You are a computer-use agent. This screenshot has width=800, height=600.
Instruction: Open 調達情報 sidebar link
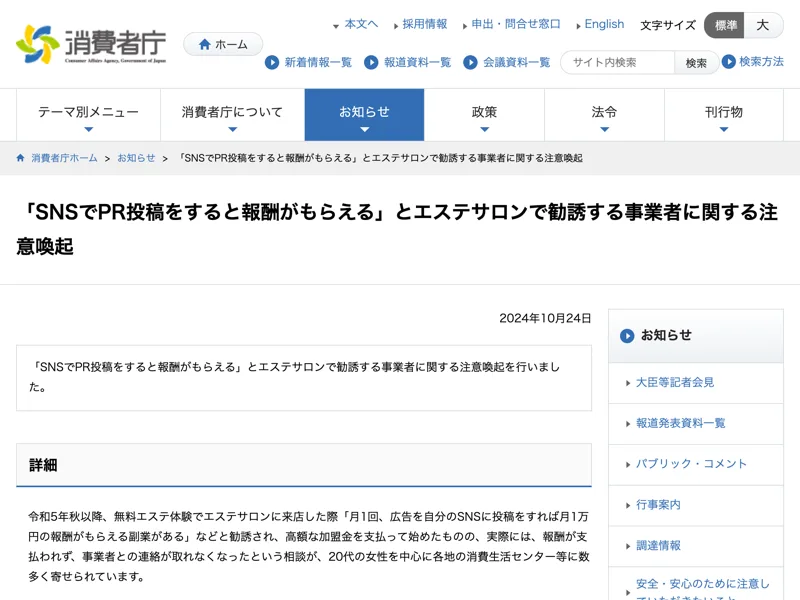tap(658, 545)
